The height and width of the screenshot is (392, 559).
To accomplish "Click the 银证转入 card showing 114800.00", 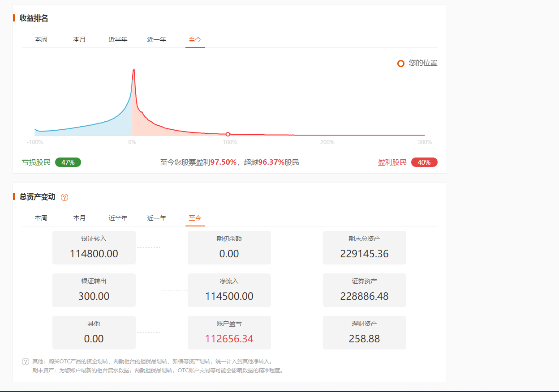I will click(x=94, y=247).
